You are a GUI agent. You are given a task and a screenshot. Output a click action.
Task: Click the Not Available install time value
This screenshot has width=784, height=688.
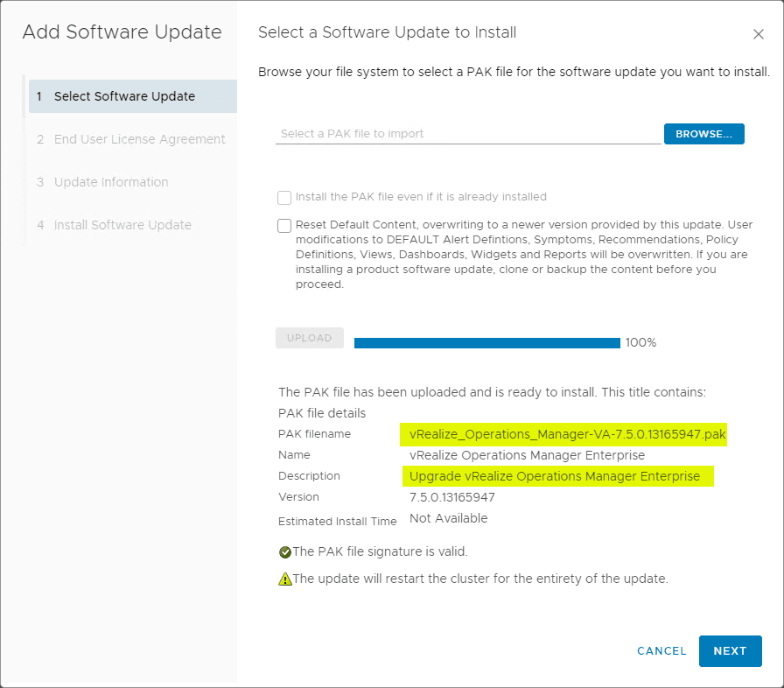point(448,518)
